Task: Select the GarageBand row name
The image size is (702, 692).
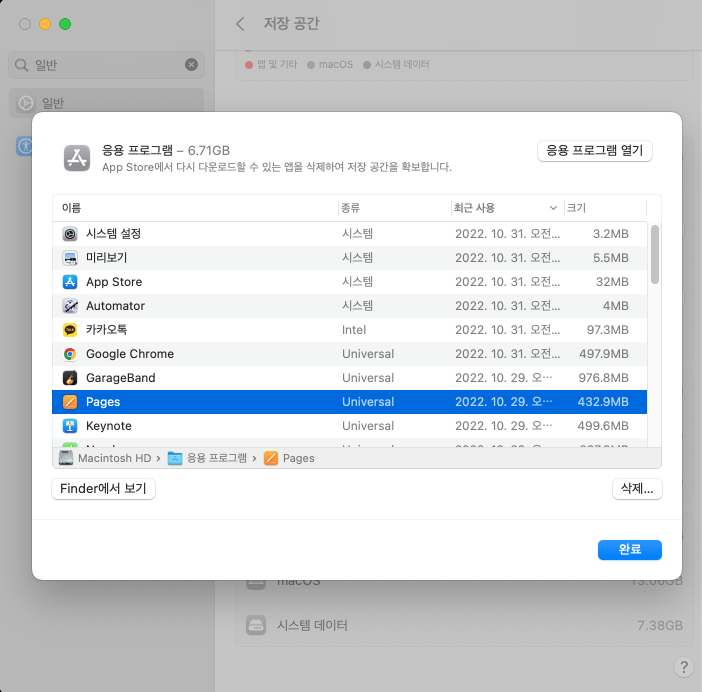Action: pos(121,378)
